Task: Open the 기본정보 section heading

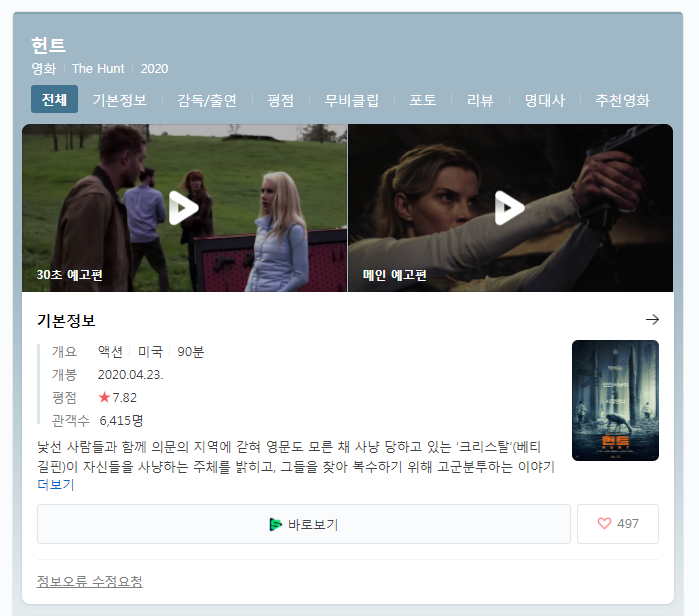Action: (66, 320)
